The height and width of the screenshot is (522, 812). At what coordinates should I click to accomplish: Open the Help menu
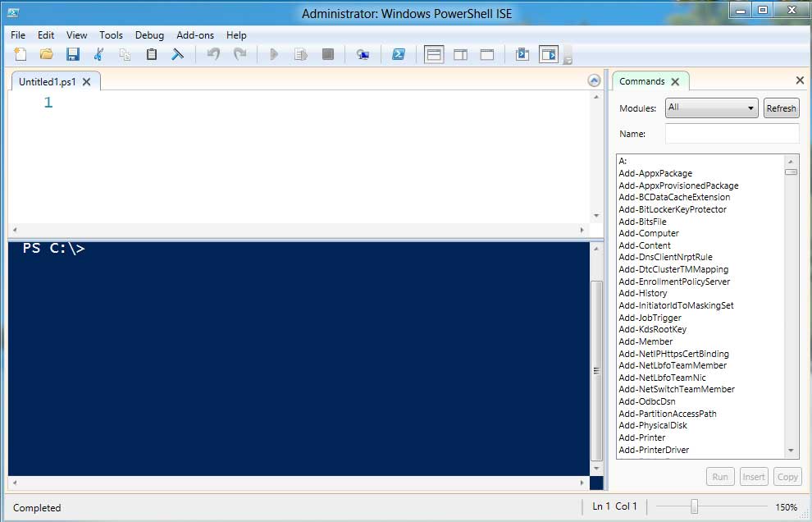[236, 34]
